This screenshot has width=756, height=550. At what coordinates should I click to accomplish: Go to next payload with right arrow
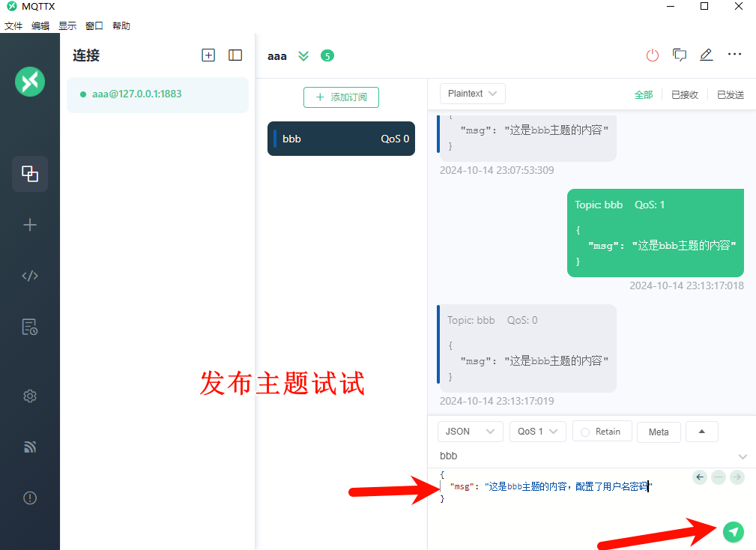737,477
